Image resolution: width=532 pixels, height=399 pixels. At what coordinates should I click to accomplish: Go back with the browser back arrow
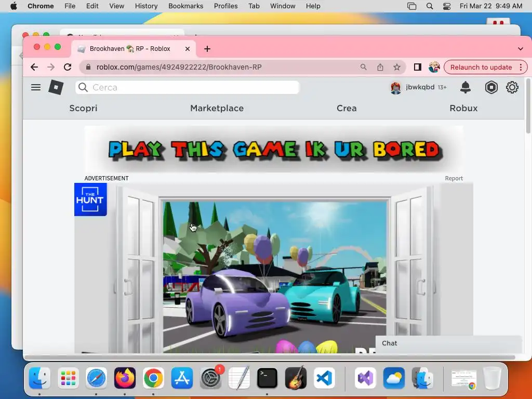coord(34,67)
